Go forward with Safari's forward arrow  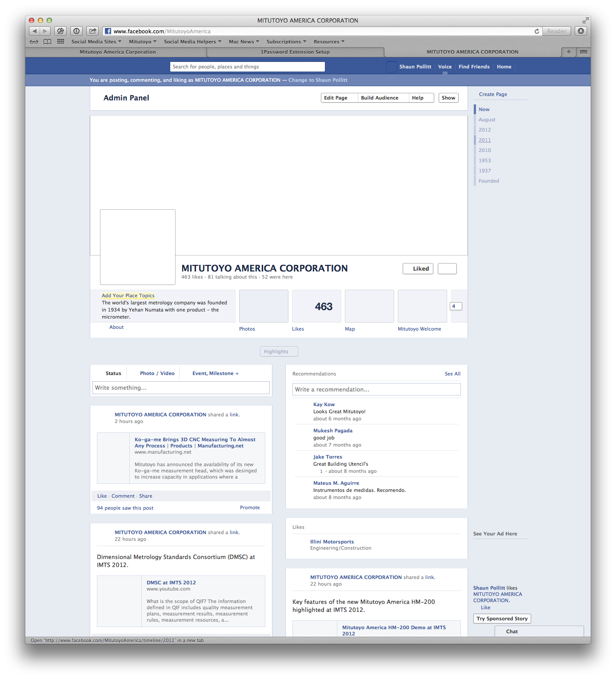[x=45, y=31]
